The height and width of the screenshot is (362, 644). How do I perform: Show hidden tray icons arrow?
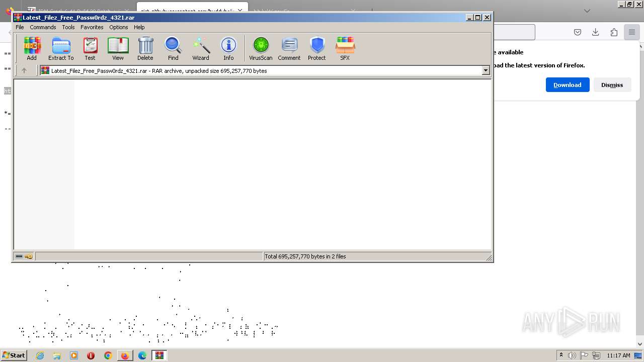[x=561, y=355]
